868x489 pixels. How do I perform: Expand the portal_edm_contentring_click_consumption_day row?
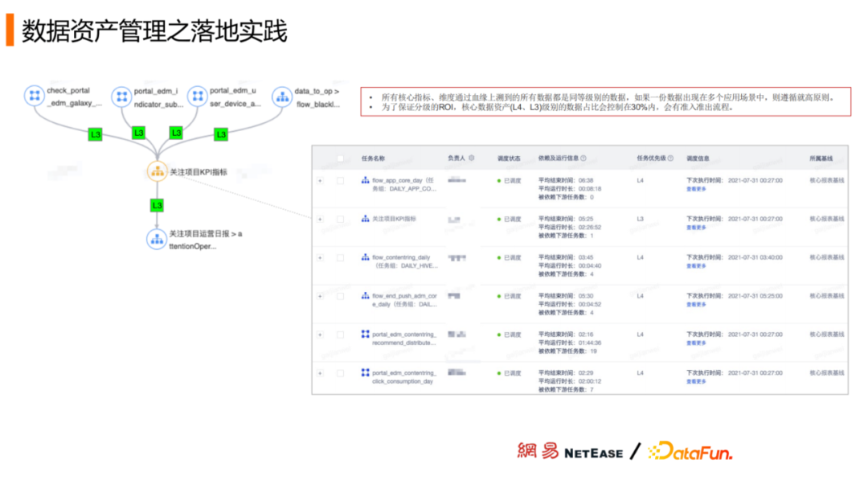(x=320, y=373)
